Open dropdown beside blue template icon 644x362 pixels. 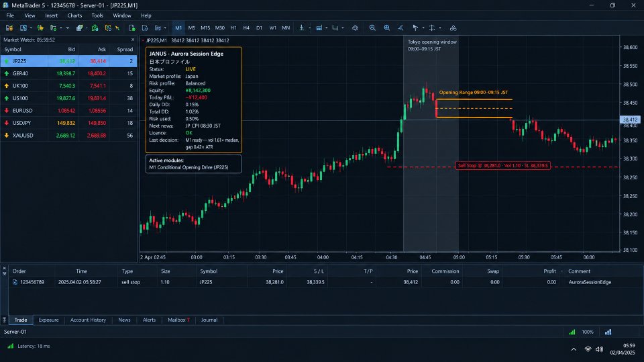(x=327, y=28)
